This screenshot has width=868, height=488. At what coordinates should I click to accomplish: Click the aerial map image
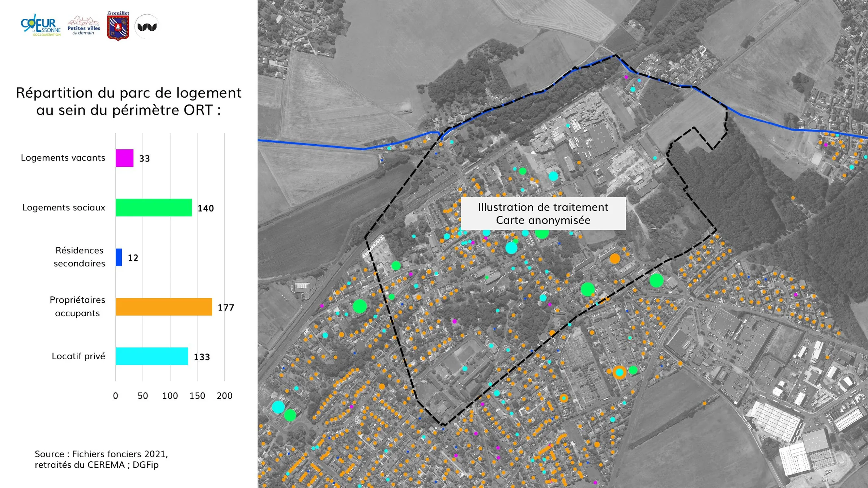point(563,244)
